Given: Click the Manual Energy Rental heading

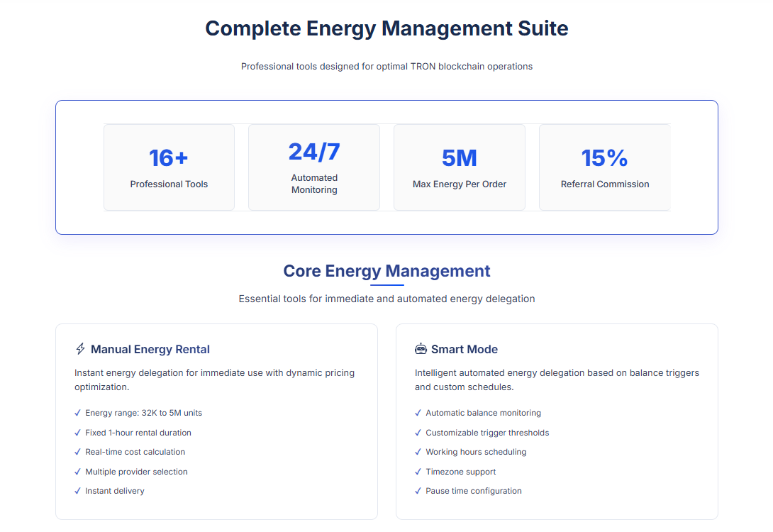Looking at the screenshot, I should click(150, 349).
